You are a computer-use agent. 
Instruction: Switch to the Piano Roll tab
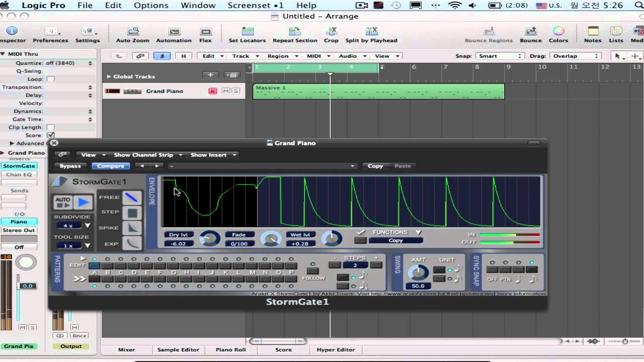tap(231, 349)
